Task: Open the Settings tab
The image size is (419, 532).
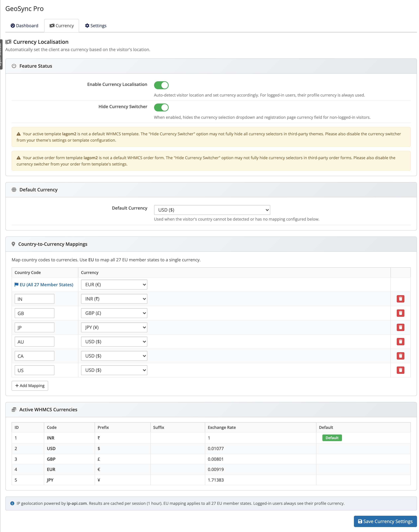Action: 96,26
